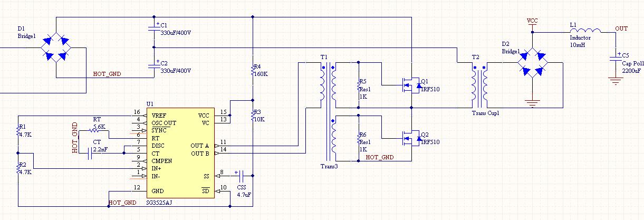Click the 5.6K value of RT
Image resolution: width=644 pixels, height=220 pixels.
pos(99,126)
